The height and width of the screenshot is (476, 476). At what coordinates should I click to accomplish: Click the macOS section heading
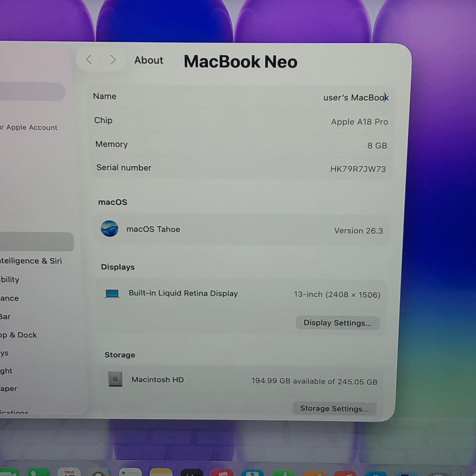(x=112, y=202)
